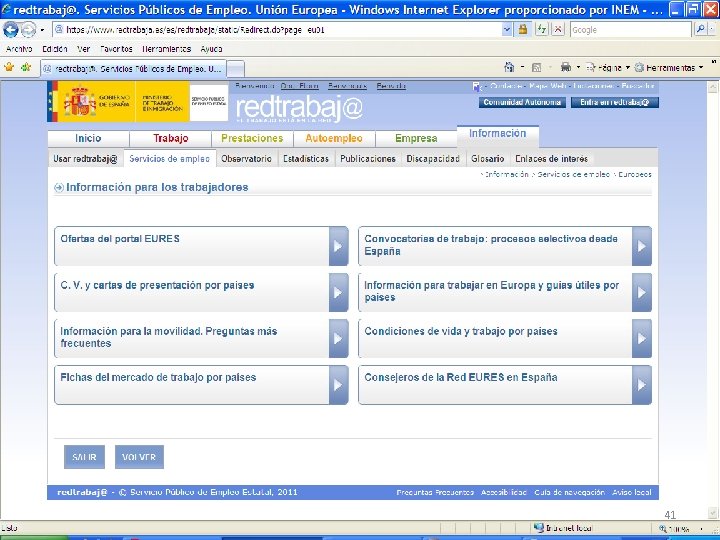Click the Google search box
Image resolution: width=720 pixels, height=540 pixels.
(630, 30)
